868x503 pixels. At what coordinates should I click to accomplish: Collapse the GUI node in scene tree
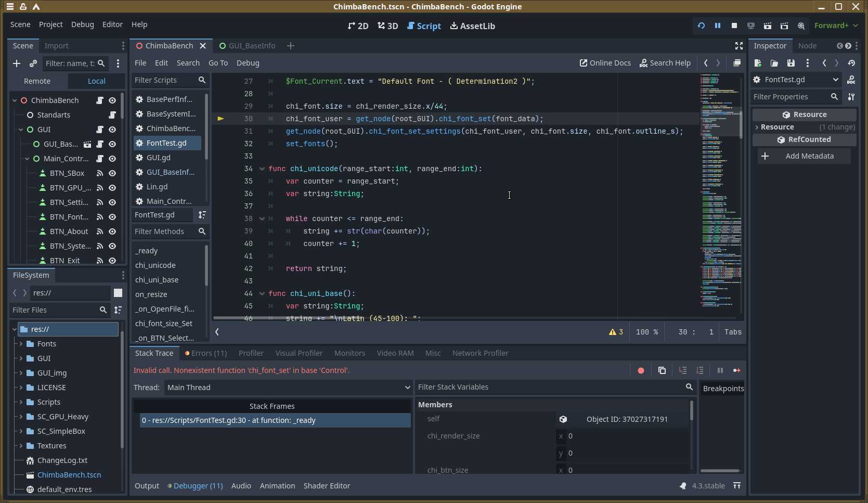pyautogui.click(x=21, y=130)
